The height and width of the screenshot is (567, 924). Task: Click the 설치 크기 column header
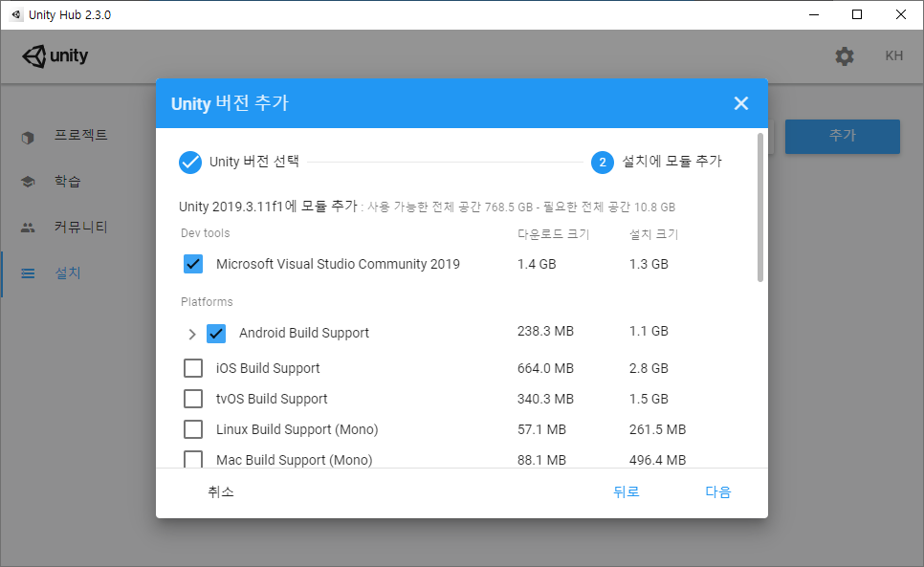(x=653, y=234)
